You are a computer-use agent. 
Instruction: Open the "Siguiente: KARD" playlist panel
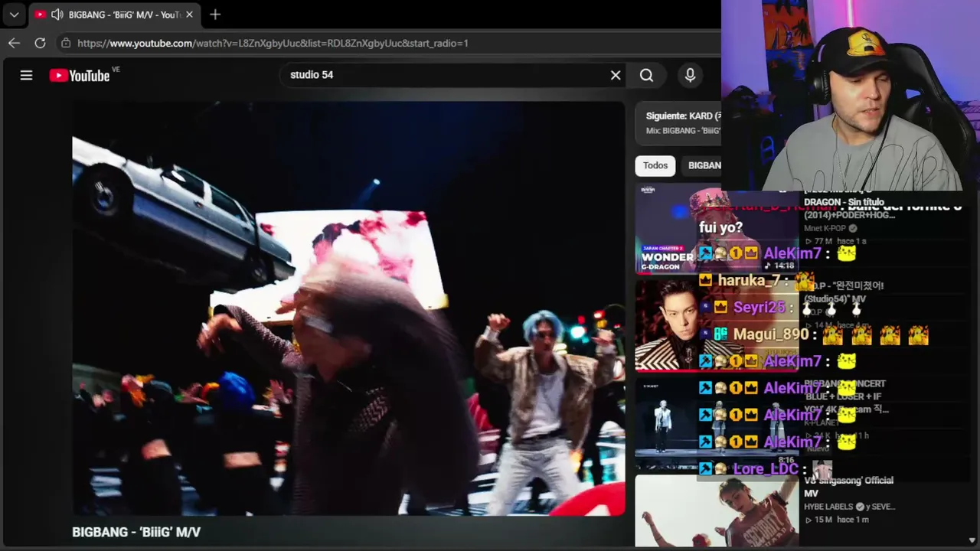(x=678, y=122)
